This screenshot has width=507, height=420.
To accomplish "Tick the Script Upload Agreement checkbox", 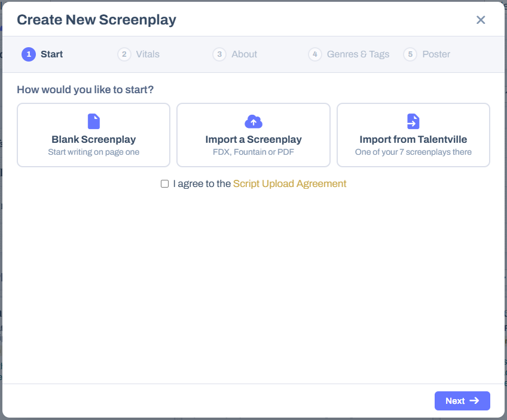I will 164,184.
